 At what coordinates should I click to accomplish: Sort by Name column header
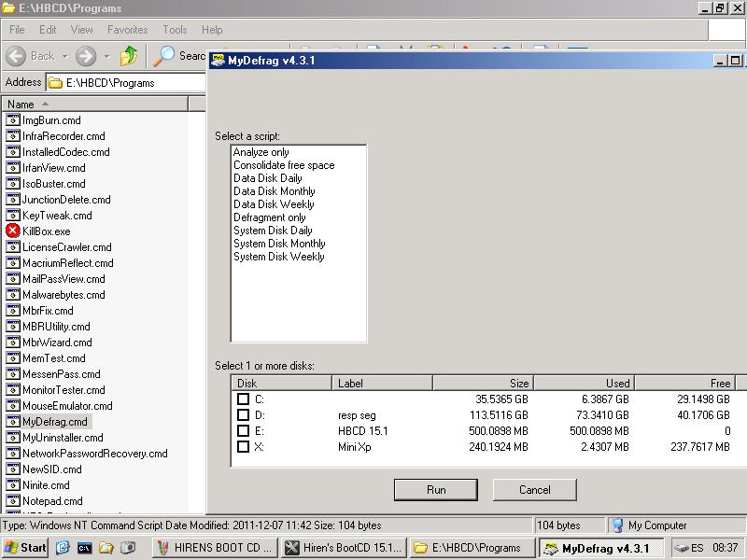point(95,104)
